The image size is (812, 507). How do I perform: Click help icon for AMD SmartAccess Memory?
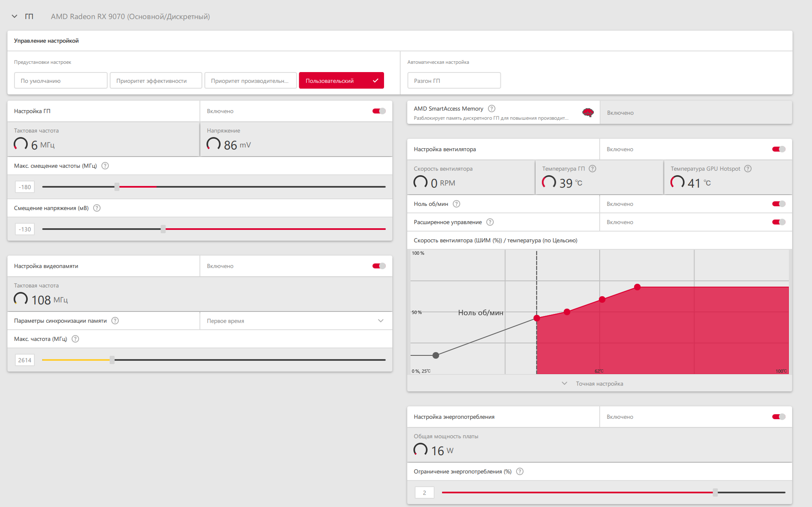[x=492, y=109]
